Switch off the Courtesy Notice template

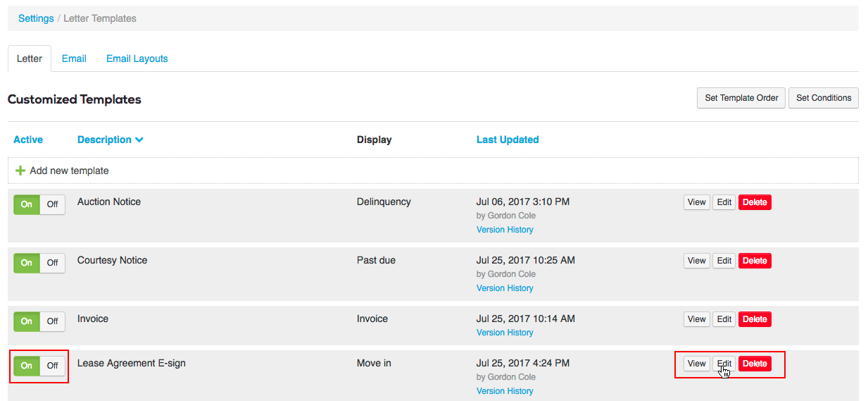(52, 263)
